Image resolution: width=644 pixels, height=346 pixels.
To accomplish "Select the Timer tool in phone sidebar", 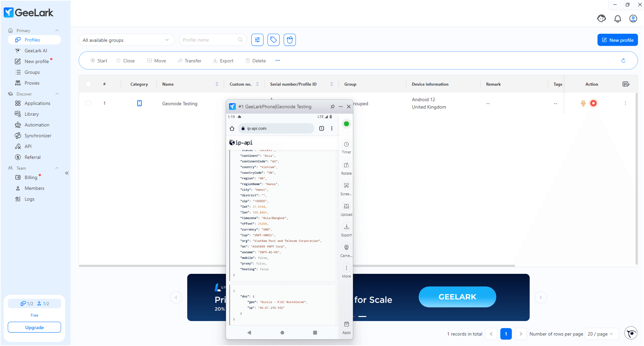I will coord(346,144).
